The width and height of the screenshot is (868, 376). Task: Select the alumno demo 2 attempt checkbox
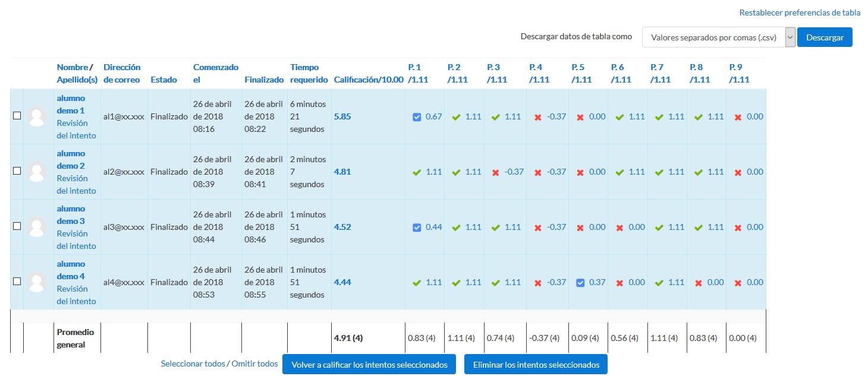(x=17, y=171)
